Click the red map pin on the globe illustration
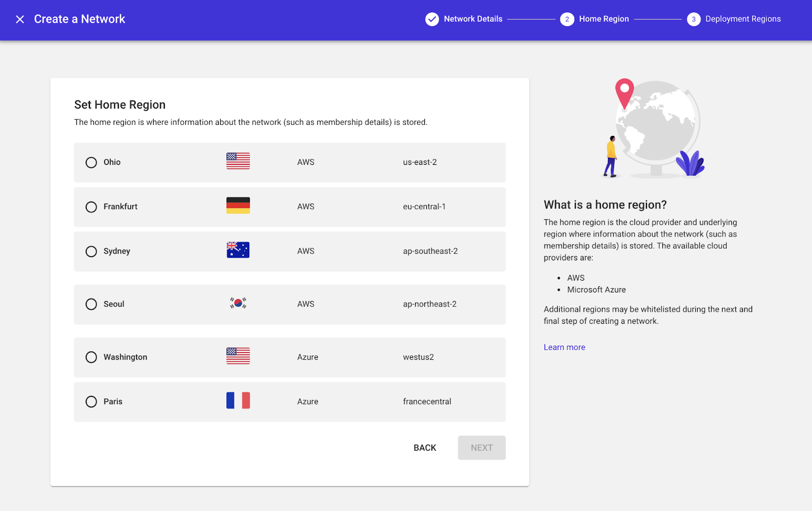The width and height of the screenshot is (812, 511). pos(625,94)
